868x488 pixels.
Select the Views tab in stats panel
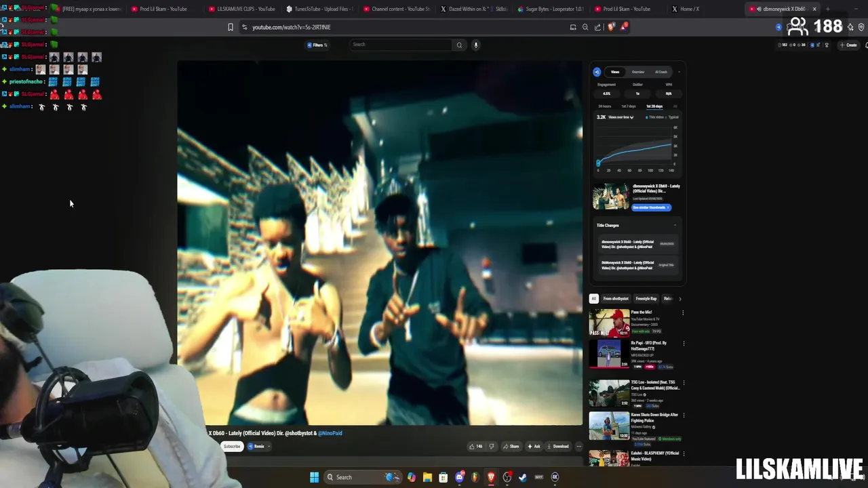[615, 72]
